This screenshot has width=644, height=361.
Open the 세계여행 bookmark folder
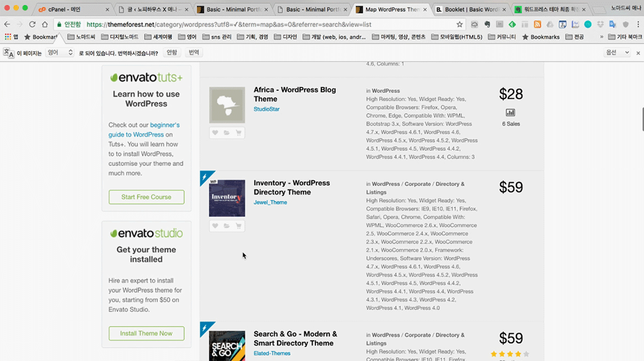(x=159, y=37)
